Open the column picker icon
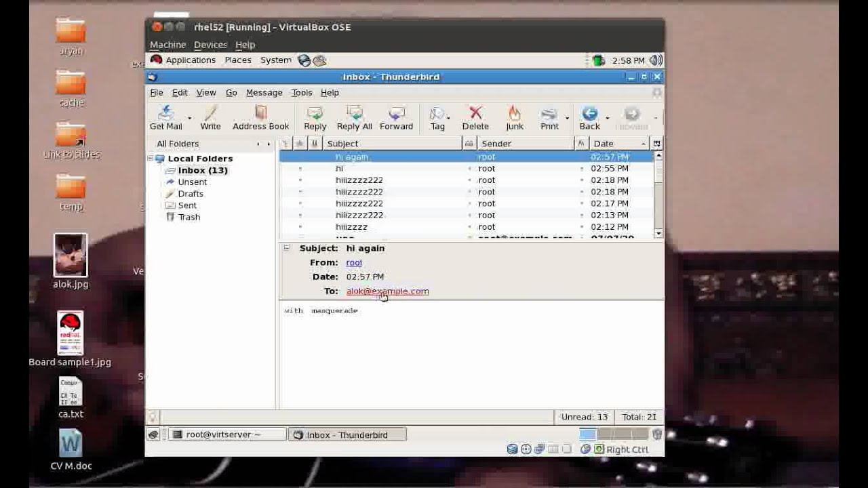The image size is (868, 488). (656, 144)
